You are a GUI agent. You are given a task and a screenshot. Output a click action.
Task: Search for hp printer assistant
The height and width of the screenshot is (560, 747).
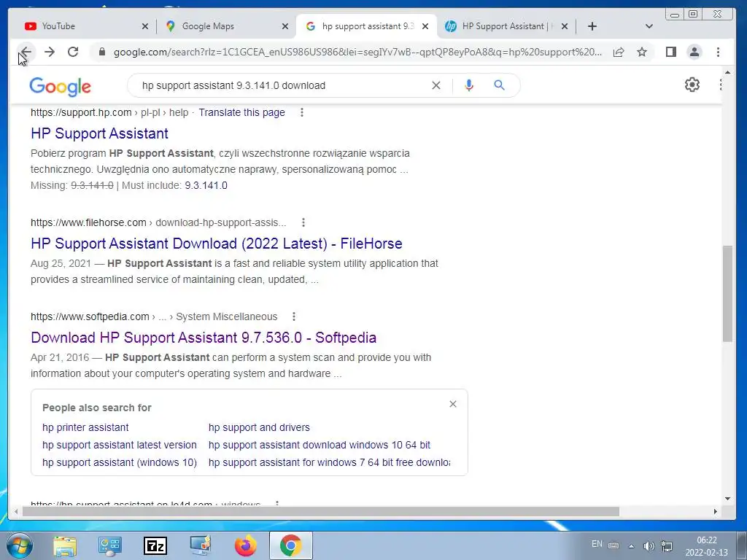[85, 427]
